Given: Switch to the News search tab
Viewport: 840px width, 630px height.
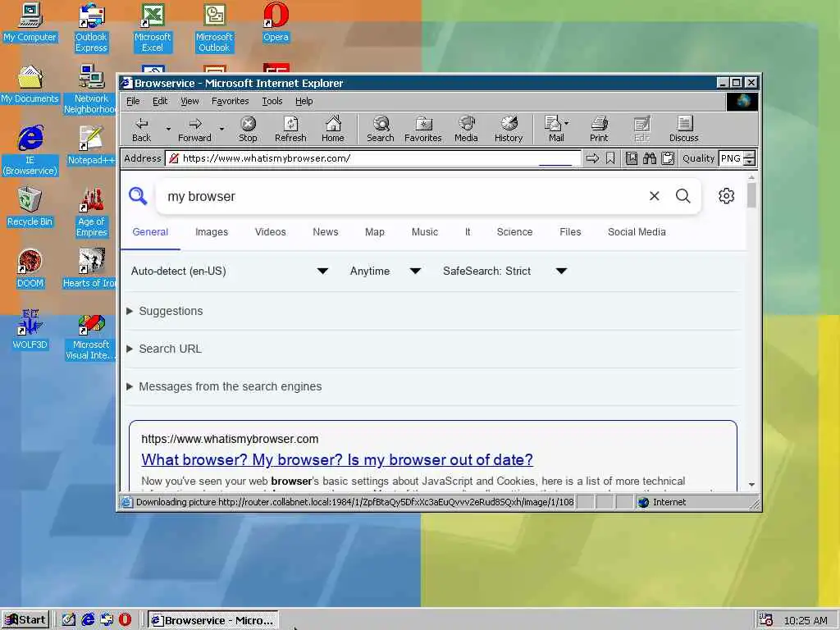Looking at the screenshot, I should pos(325,232).
